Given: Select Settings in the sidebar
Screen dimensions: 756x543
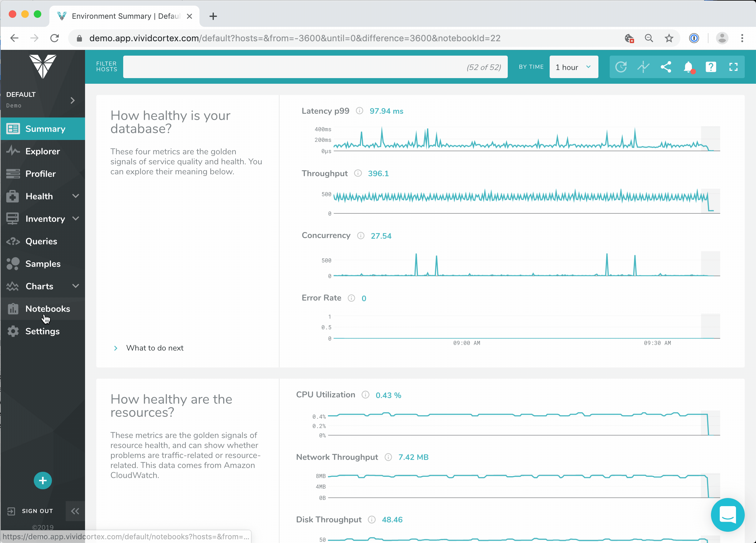Looking at the screenshot, I should [43, 331].
